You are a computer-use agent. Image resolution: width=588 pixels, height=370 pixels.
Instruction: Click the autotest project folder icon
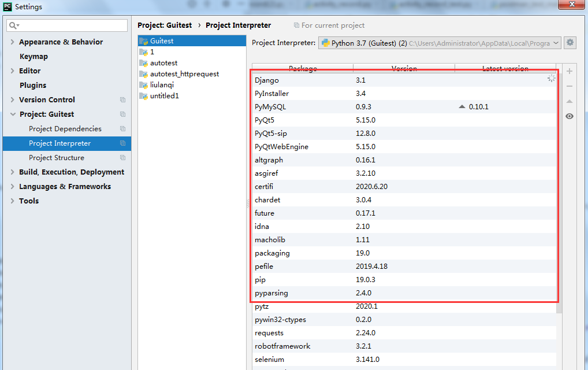click(x=144, y=63)
